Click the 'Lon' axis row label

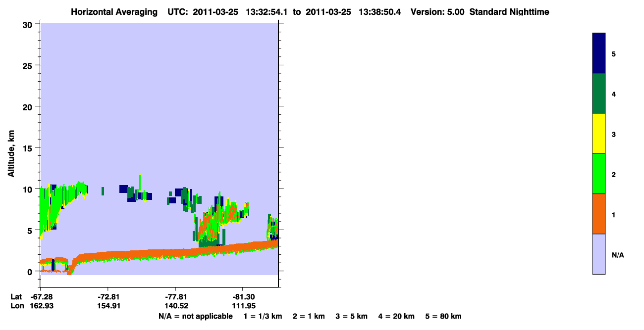[x=17, y=306]
